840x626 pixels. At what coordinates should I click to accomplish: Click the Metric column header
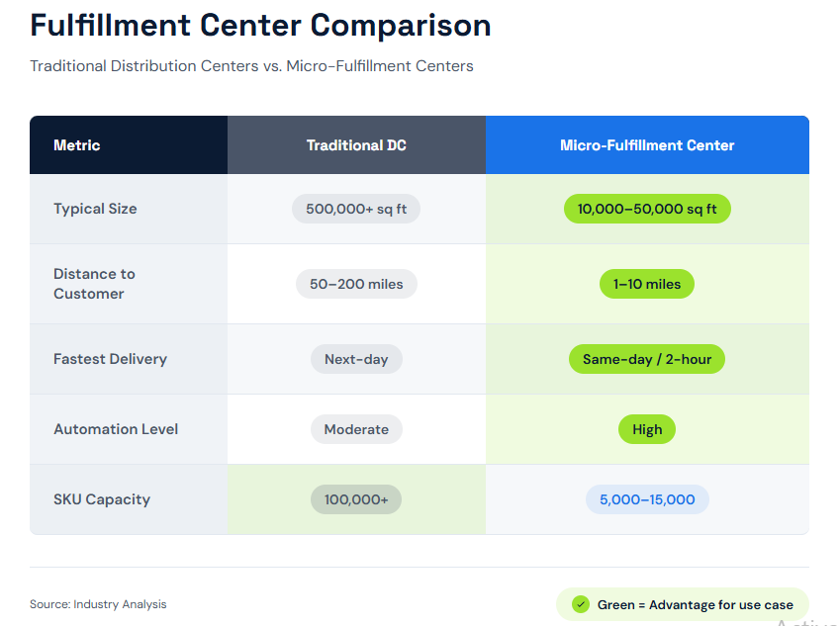(77, 145)
